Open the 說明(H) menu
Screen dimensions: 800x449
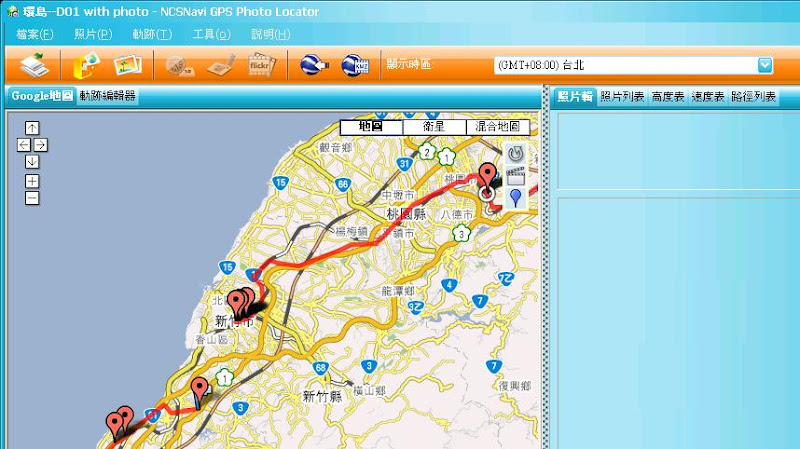[x=270, y=34]
